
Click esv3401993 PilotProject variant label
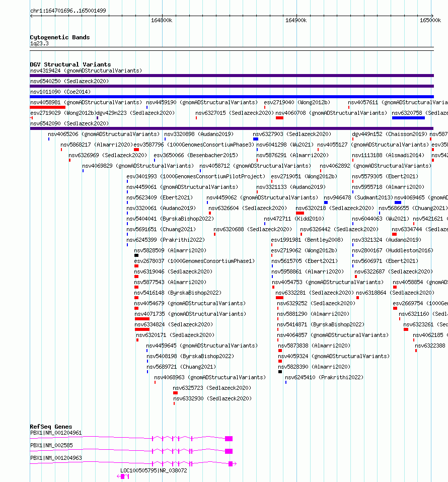196,176
